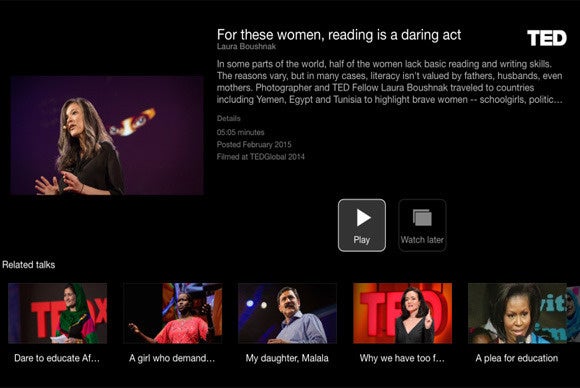Select the 'A girl who demand…' title

(x=172, y=358)
